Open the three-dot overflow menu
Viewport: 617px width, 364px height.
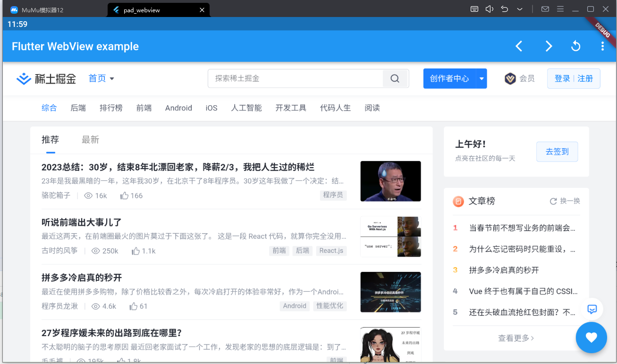tap(602, 46)
